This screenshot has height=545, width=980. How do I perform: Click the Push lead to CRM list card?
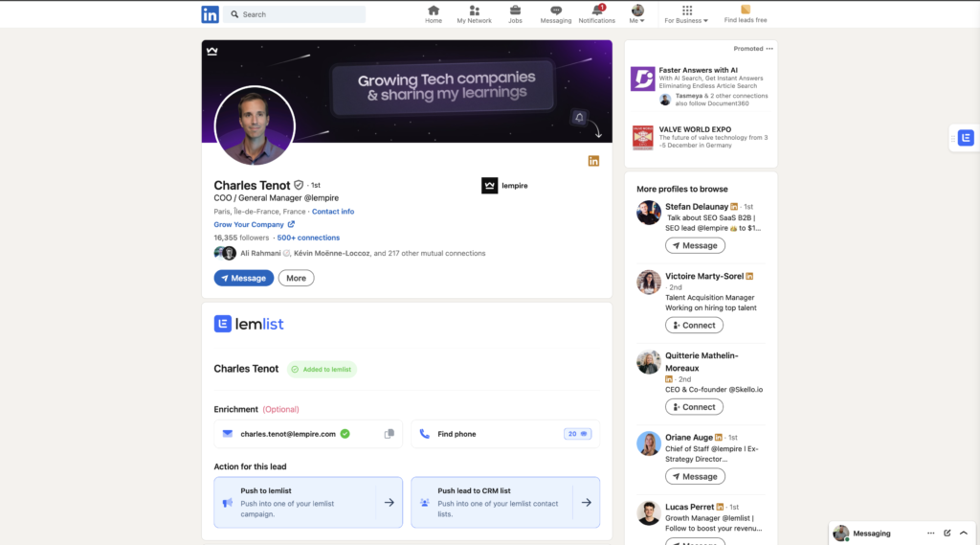(x=505, y=503)
